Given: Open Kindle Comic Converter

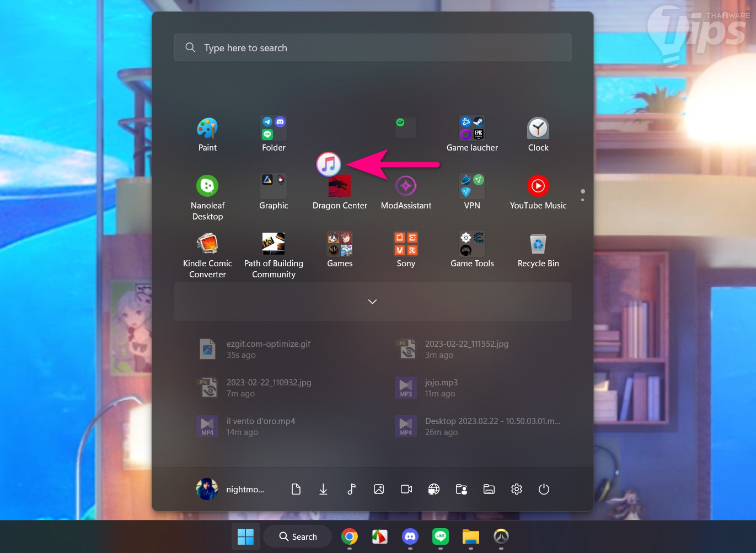Looking at the screenshot, I should click(x=207, y=255).
